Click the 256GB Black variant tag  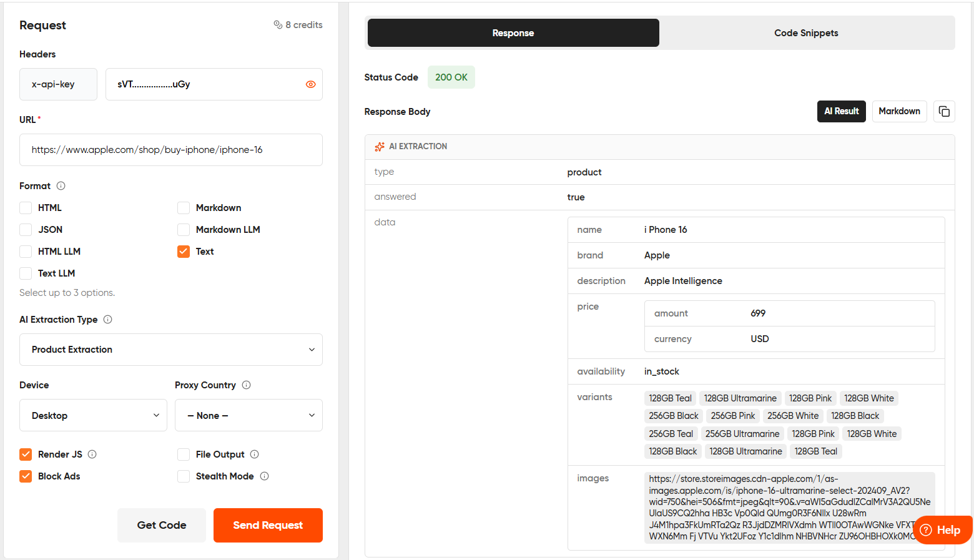[x=674, y=416]
